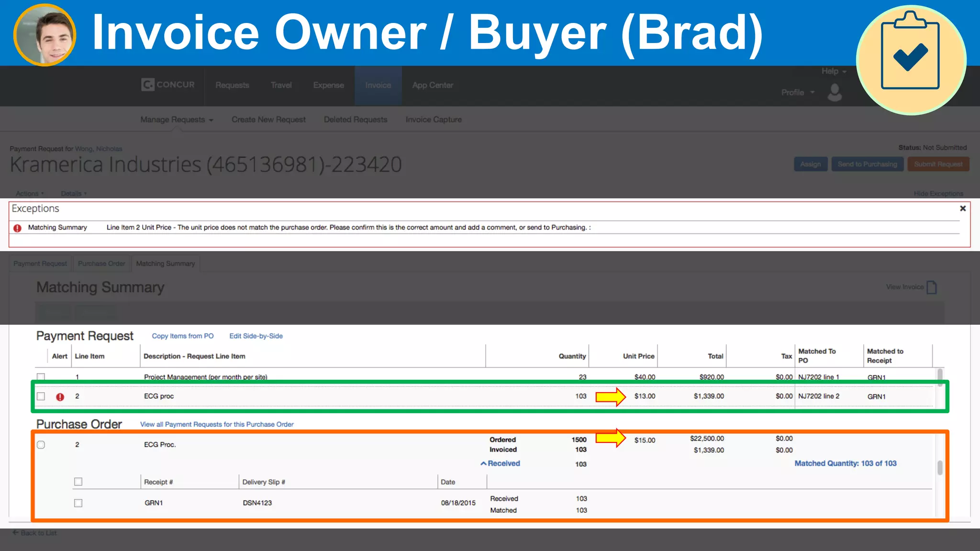Close the Exceptions panel with X
This screenshot has height=551, width=980.
pyautogui.click(x=963, y=209)
